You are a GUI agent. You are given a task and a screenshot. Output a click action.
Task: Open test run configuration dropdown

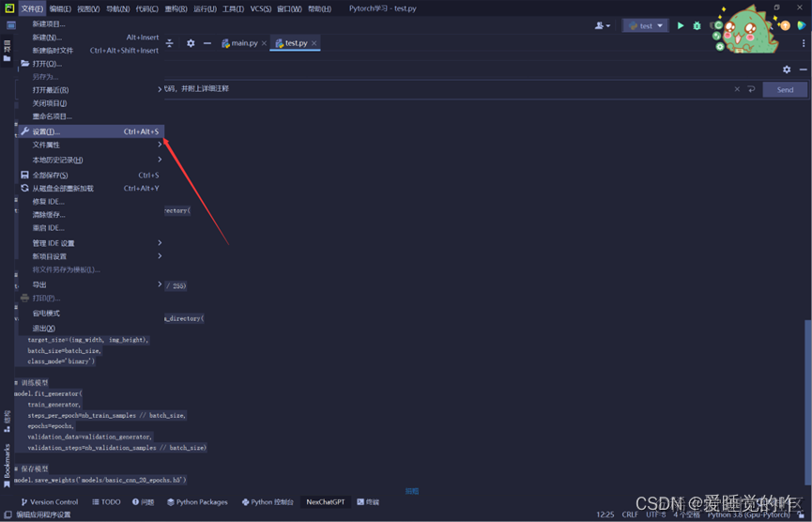tap(645, 25)
